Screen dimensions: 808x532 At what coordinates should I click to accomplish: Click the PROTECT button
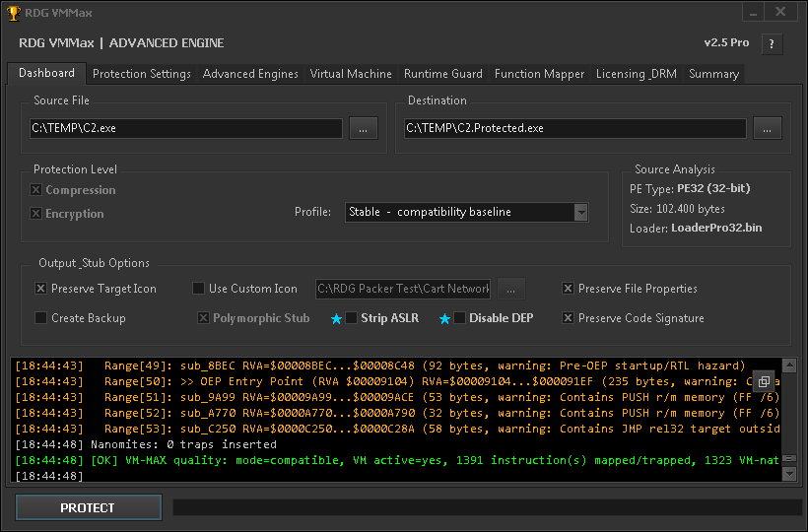point(89,507)
